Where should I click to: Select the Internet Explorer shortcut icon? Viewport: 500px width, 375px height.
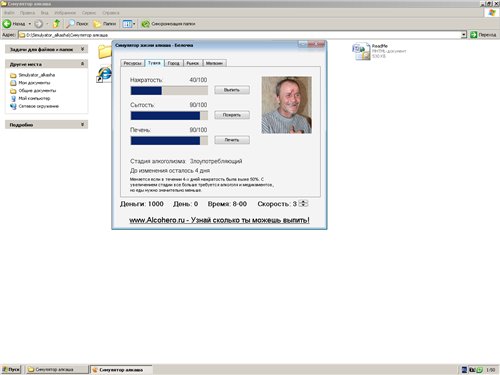click(x=104, y=74)
